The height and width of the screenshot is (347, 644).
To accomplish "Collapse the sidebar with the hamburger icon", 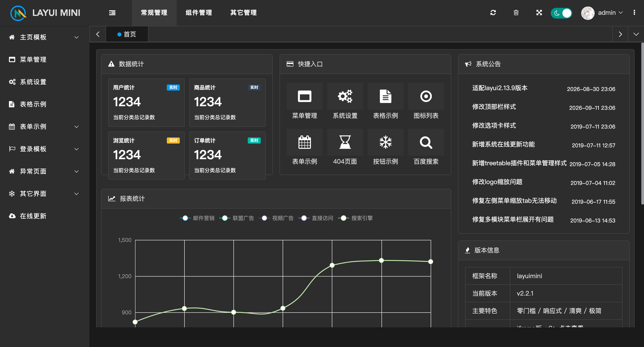I will (112, 13).
